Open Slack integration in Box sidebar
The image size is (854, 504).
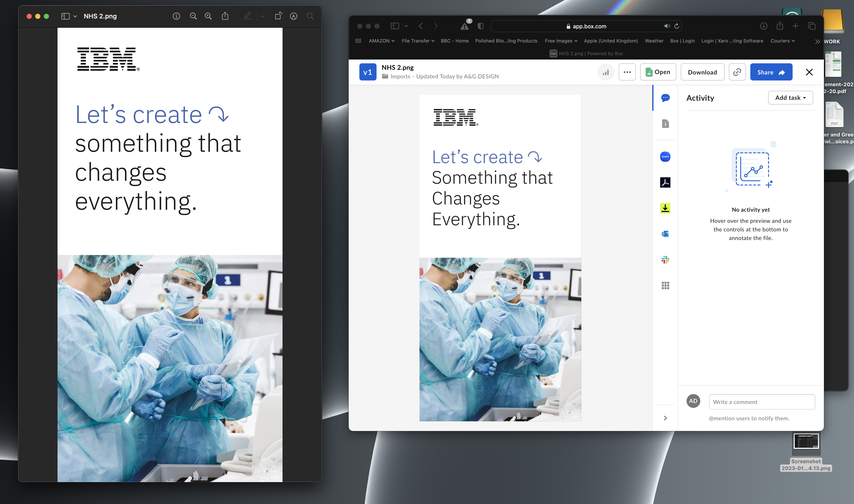pos(665,260)
